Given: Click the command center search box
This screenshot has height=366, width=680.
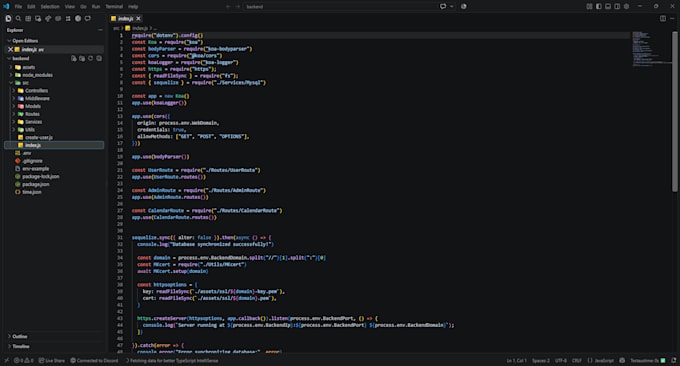Looking at the screenshot, I should click(340, 7).
